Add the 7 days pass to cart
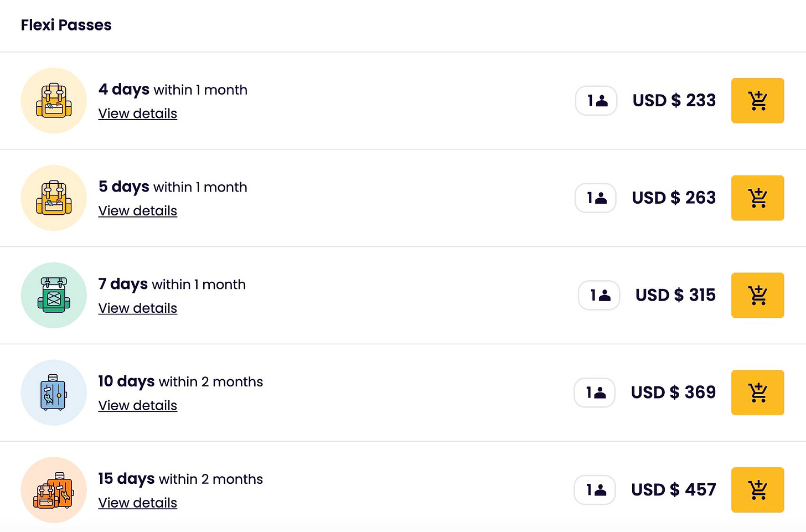Screen dimensions: 806x532 pos(757,295)
